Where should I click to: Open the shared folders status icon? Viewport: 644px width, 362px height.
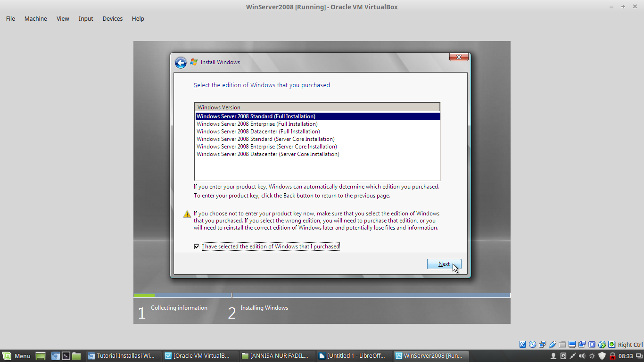[x=562, y=345]
